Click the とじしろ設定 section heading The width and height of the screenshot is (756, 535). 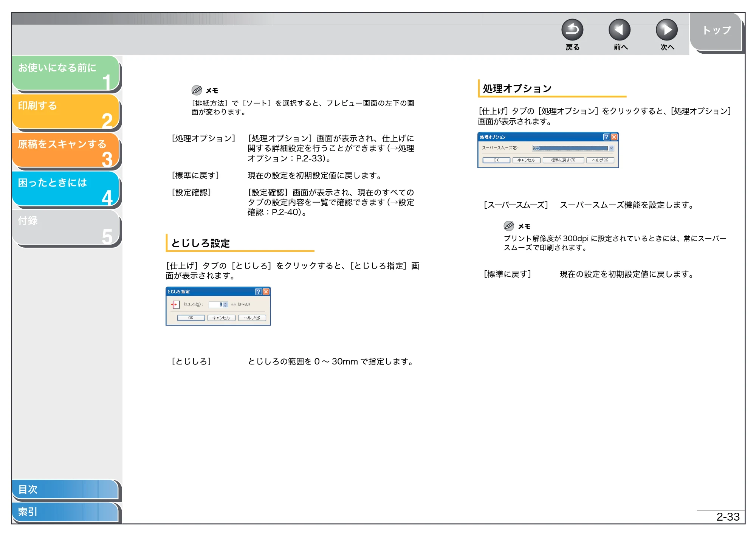tap(200, 243)
